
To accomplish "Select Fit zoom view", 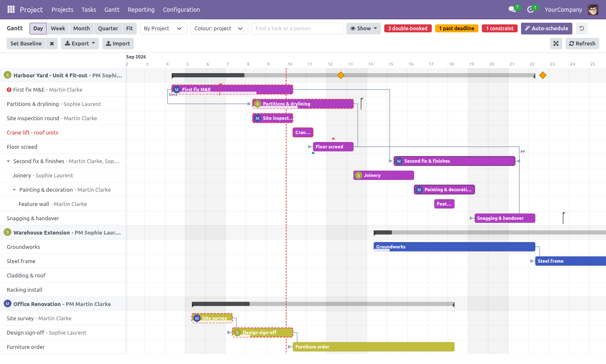I will coord(130,29).
